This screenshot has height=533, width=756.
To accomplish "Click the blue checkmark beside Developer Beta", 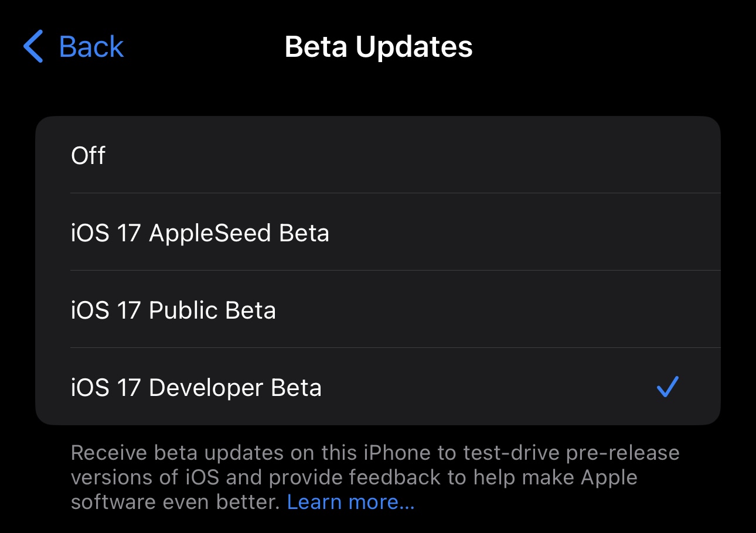I will click(668, 387).
